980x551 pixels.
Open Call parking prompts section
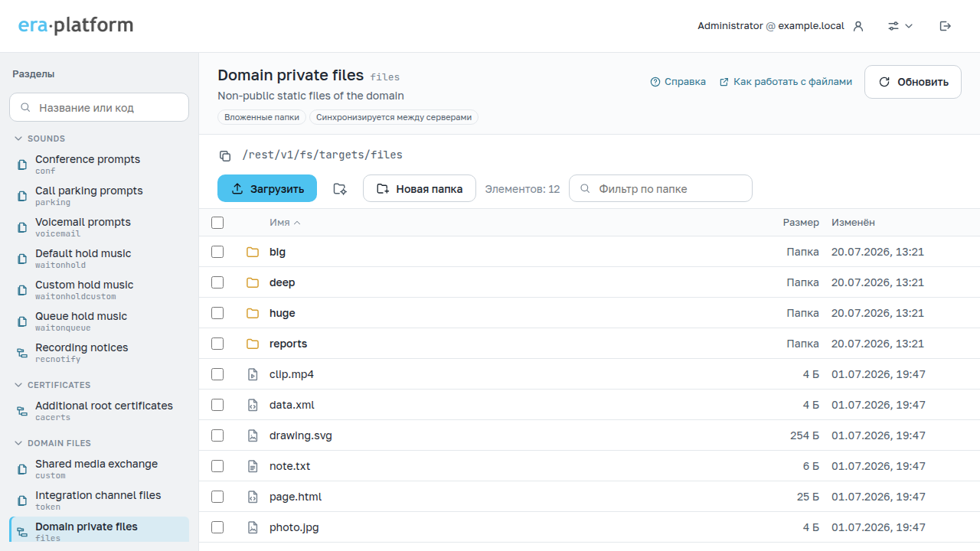coord(99,196)
